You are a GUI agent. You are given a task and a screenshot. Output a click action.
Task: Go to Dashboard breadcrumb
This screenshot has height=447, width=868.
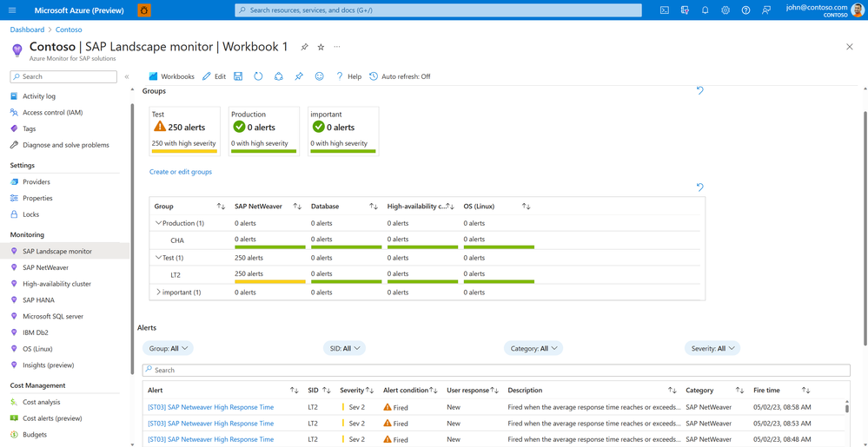27,30
